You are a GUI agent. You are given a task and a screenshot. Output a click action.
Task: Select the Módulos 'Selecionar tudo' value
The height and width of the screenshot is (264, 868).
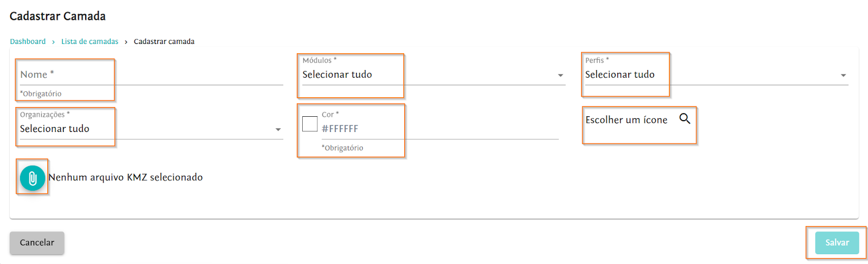(337, 74)
